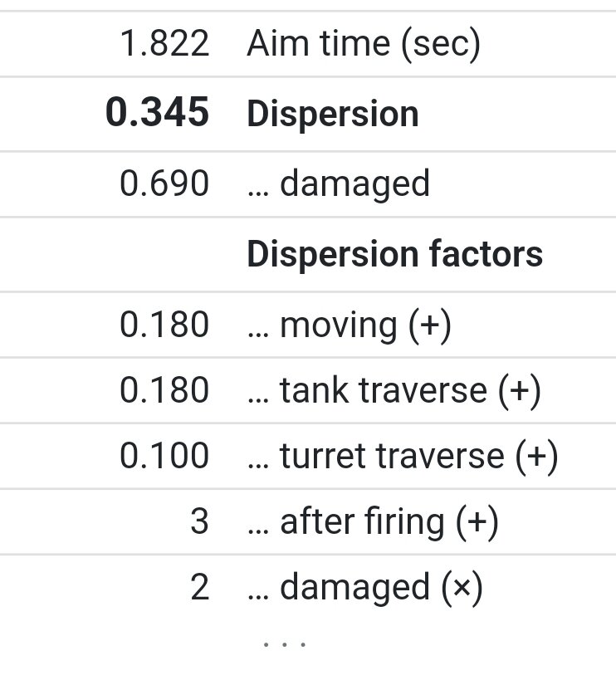This screenshot has width=616, height=675.
Task: Click the 0.100 turret traverse value
Action: coord(164,457)
